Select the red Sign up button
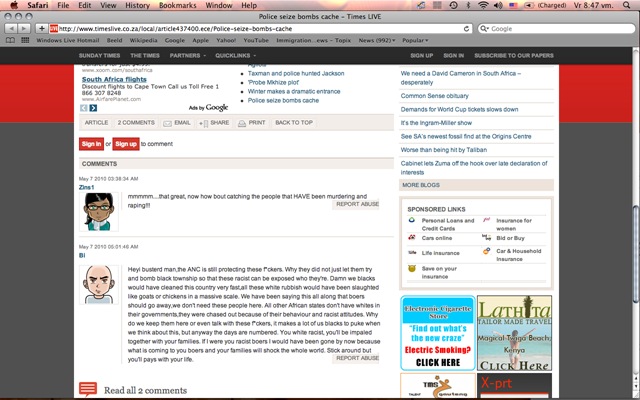Image resolution: width=640 pixels, height=400 pixels. (126, 144)
